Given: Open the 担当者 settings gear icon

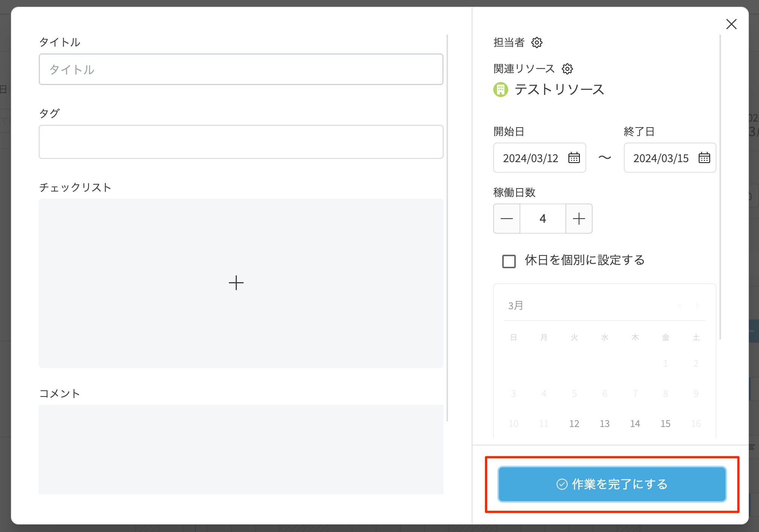Looking at the screenshot, I should 537,43.
